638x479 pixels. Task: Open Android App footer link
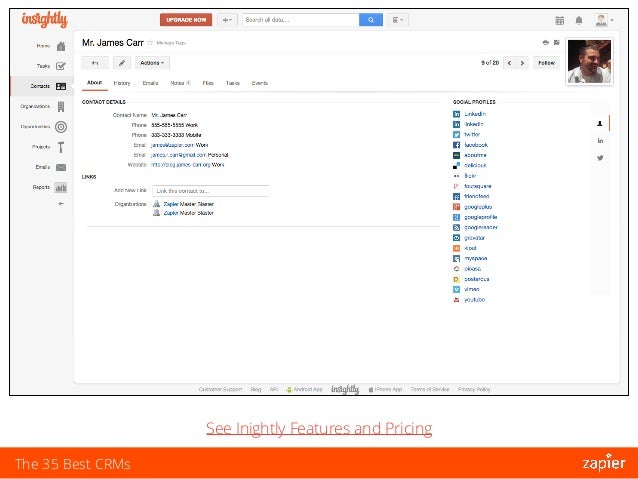click(x=304, y=389)
